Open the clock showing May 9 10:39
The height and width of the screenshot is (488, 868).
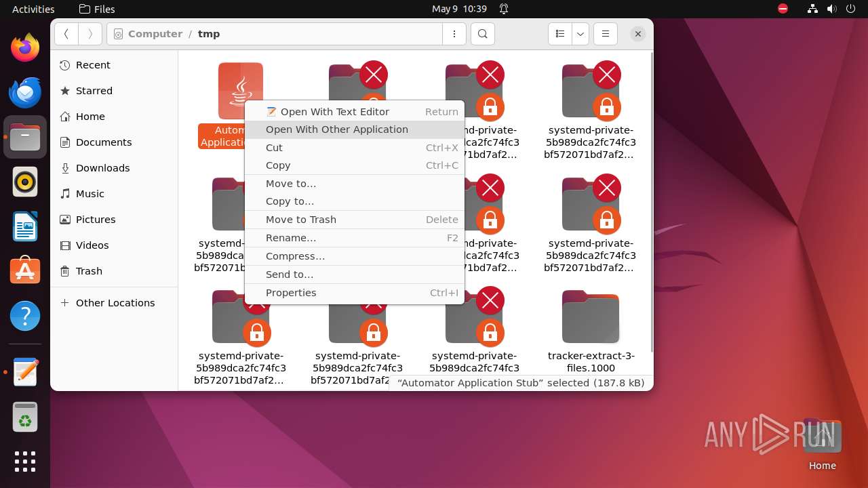tap(459, 9)
